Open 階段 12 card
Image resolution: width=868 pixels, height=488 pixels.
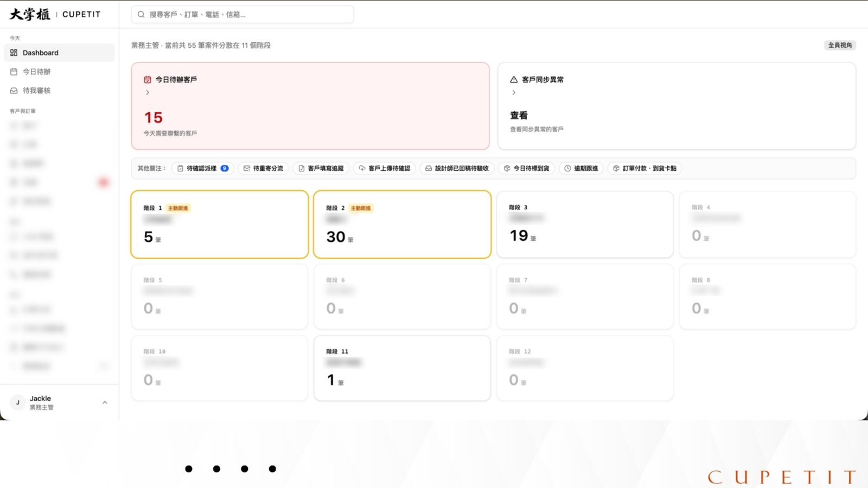click(585, 368)
